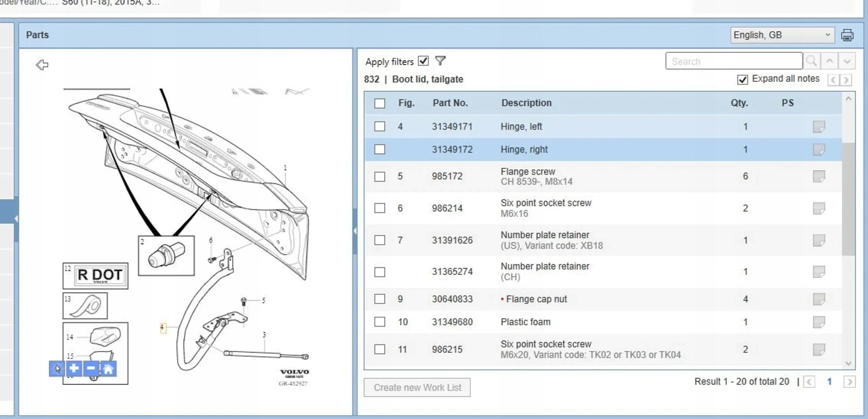
Task: Jump to next search result arrow
Action: [x=847, y=61]
